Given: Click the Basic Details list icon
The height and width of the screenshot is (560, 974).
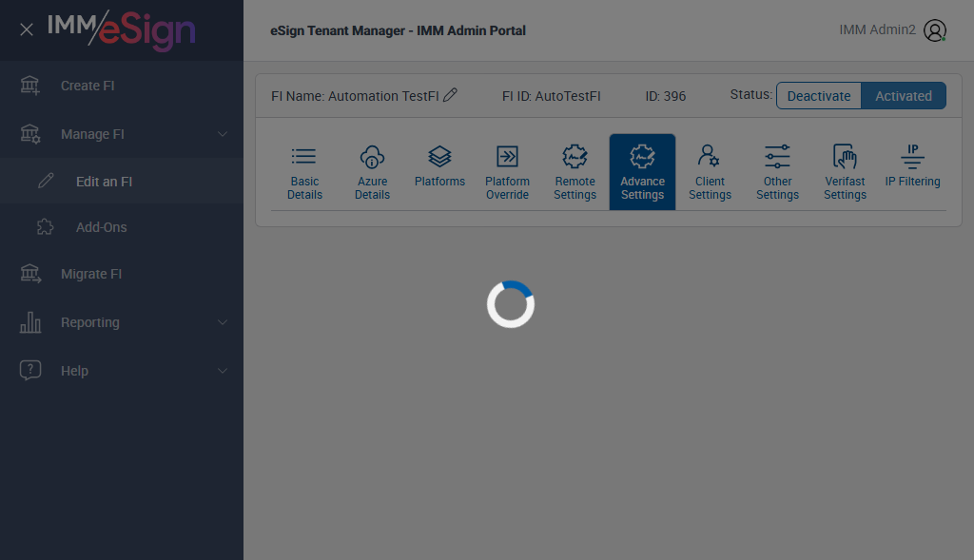Looking at the screenshot, I should [303, 156].
